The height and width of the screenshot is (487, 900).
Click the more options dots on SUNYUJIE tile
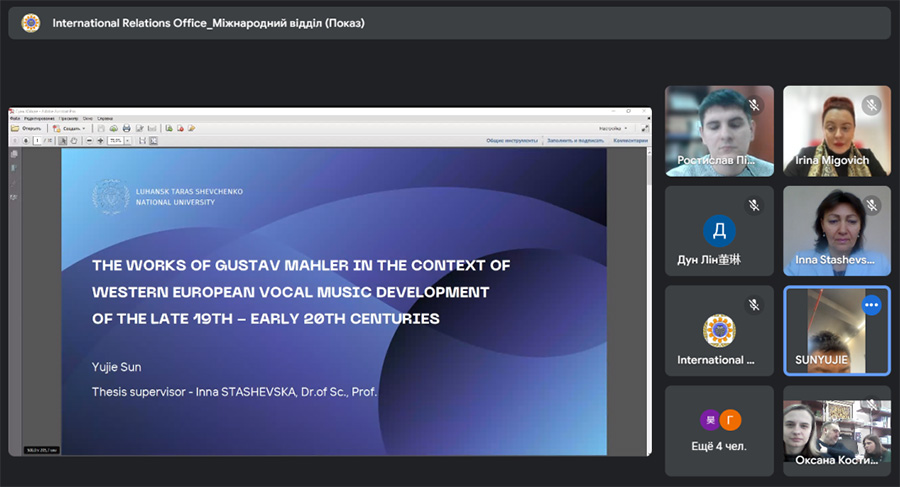point(871,304)
